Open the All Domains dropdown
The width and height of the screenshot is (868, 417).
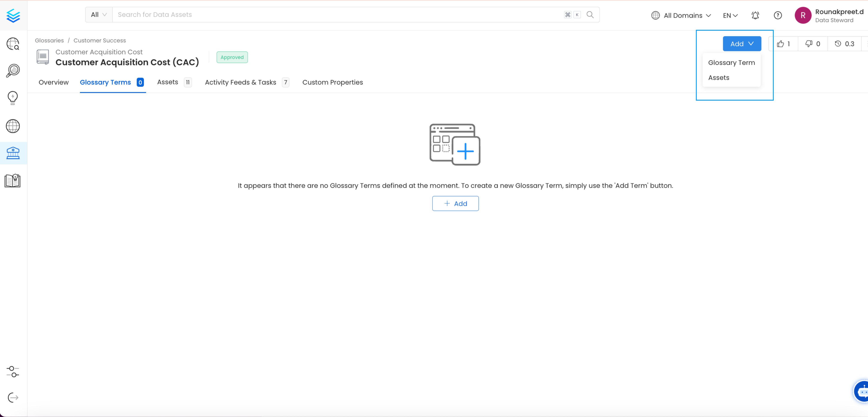[x=681, y=15]
